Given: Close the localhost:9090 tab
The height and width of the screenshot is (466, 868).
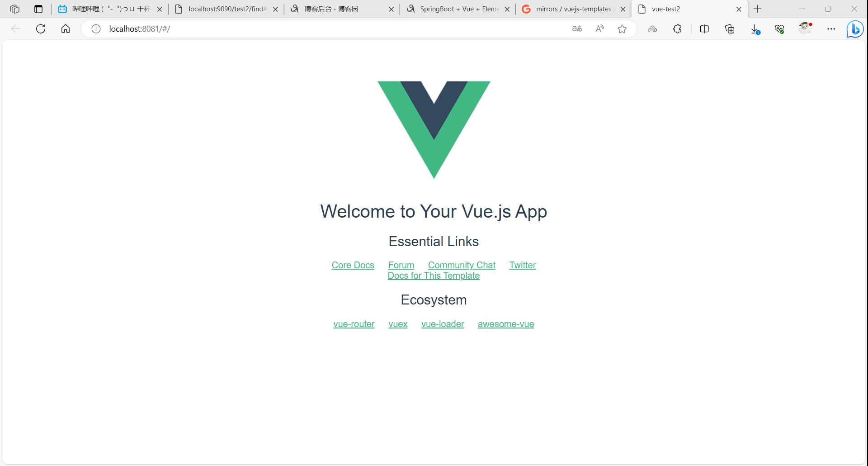Looking at the screenshot, I should (275, 9).
